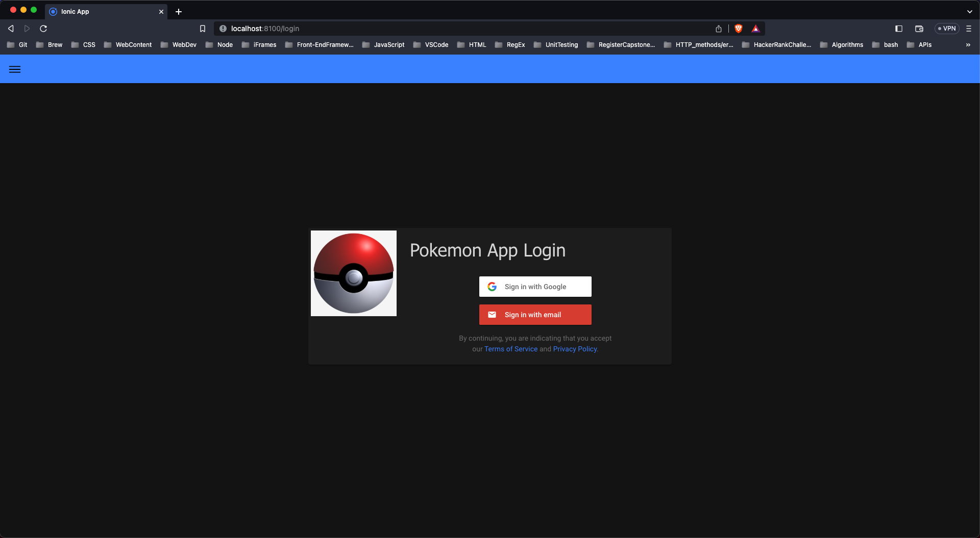Show hidden bookmarks with the double chevron
This screenshot has height=538, width=980.
tap(968, 45)
